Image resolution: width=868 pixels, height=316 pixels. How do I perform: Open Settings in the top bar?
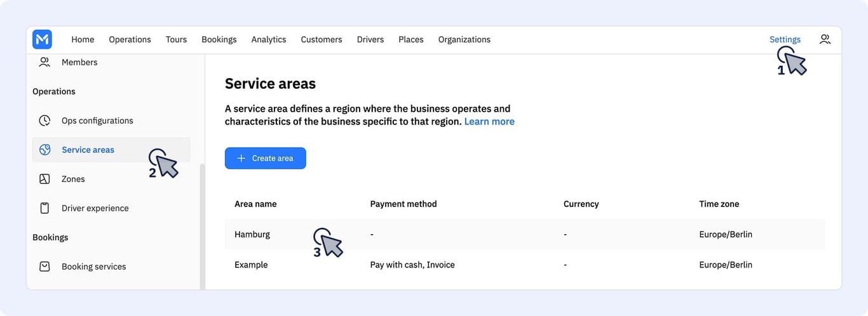point(785,39)
